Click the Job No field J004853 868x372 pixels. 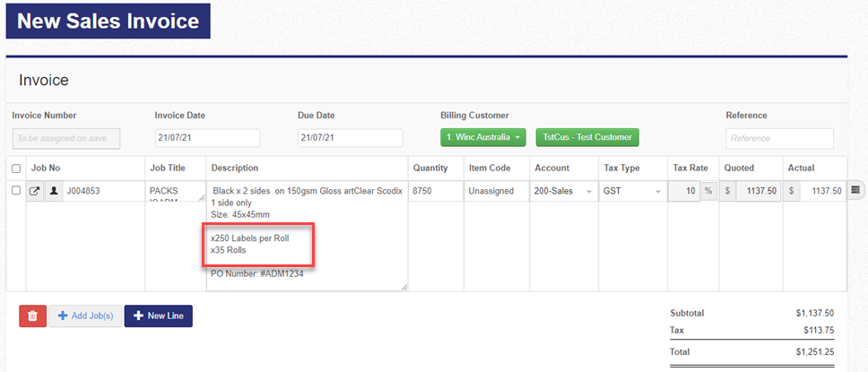tap(103, 191)
